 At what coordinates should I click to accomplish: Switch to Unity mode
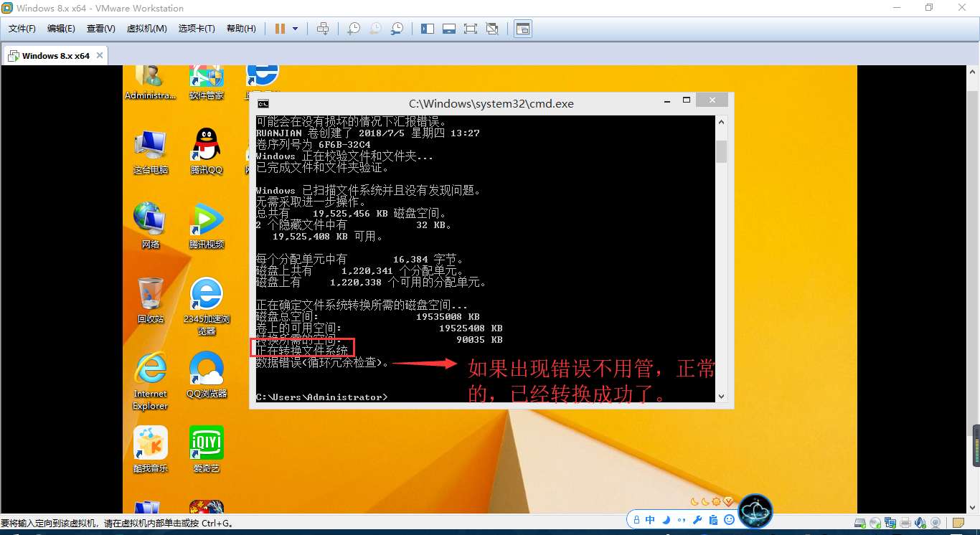[x=492, y=29]
